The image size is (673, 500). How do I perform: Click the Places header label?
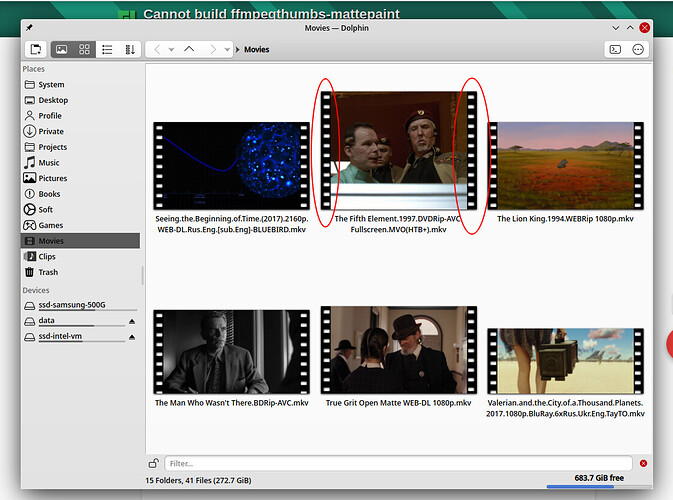pyautogui.click(x=33, y=69)
